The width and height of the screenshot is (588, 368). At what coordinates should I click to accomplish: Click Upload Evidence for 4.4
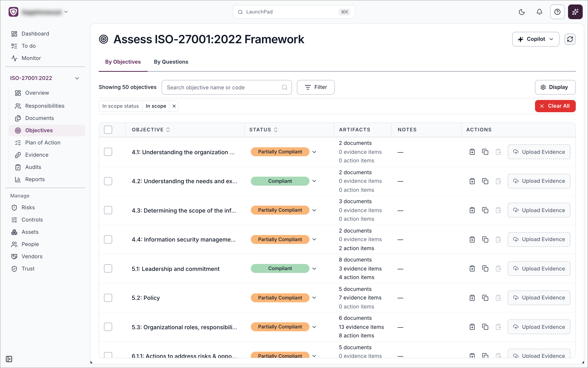click(x=539, y=239)
